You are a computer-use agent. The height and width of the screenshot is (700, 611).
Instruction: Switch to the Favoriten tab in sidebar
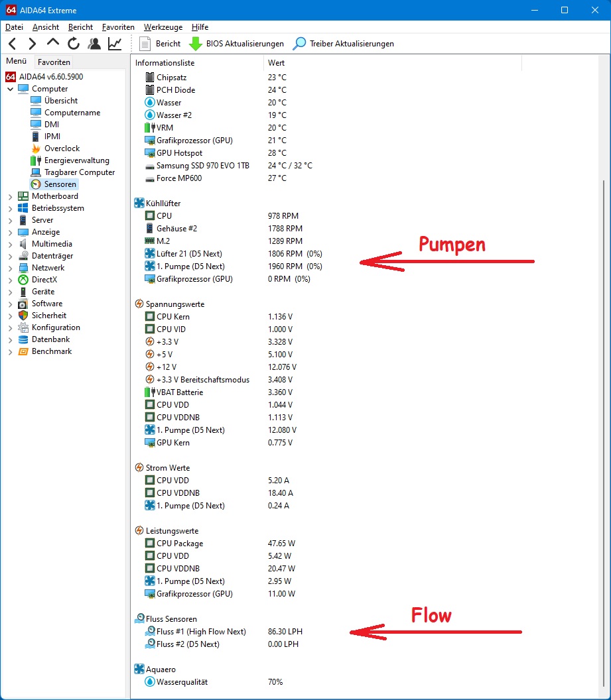(x=54, y=62)
